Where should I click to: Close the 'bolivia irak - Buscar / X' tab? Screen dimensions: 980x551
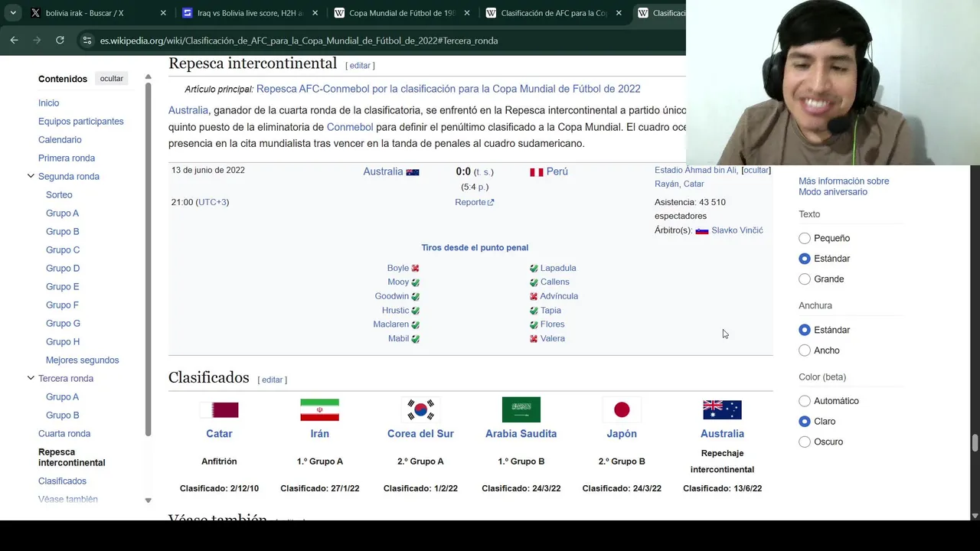[163, 13]
